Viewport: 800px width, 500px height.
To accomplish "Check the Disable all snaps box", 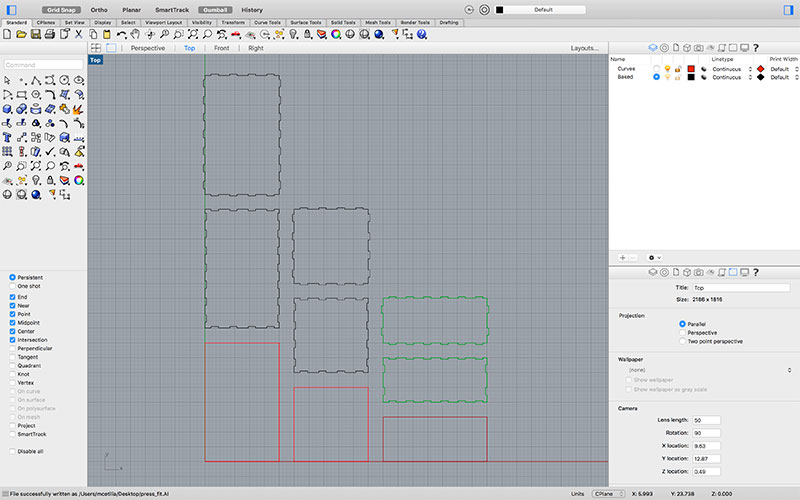I will click(x=12, y=452).
